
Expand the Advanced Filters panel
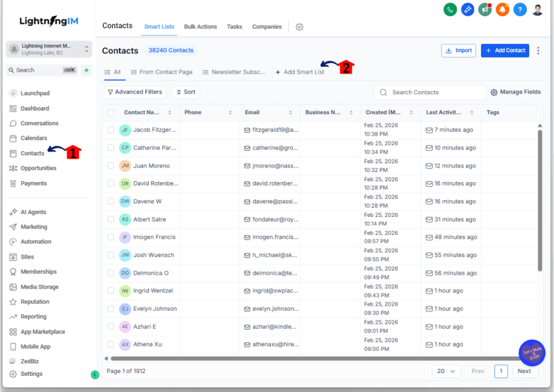tap(134, 92)
